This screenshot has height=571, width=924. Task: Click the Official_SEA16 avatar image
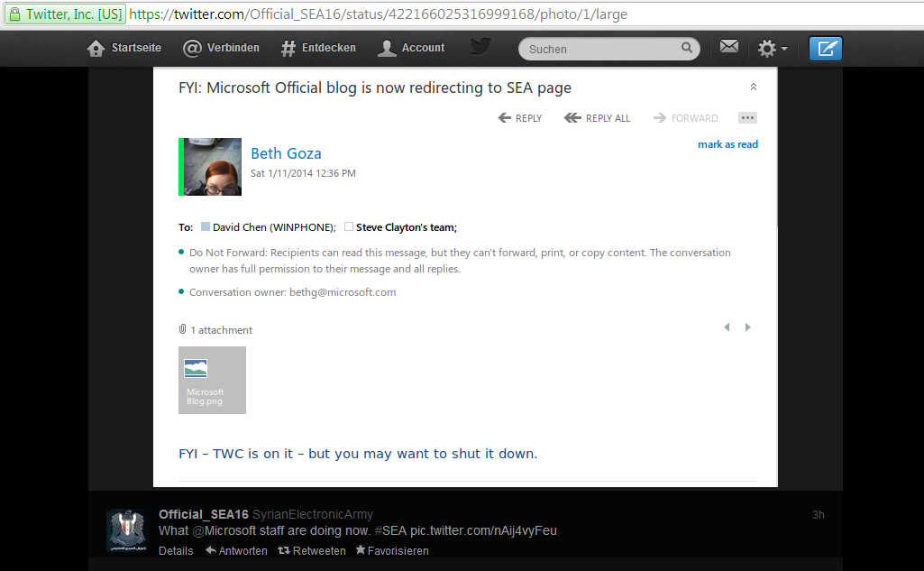(127, 530)
